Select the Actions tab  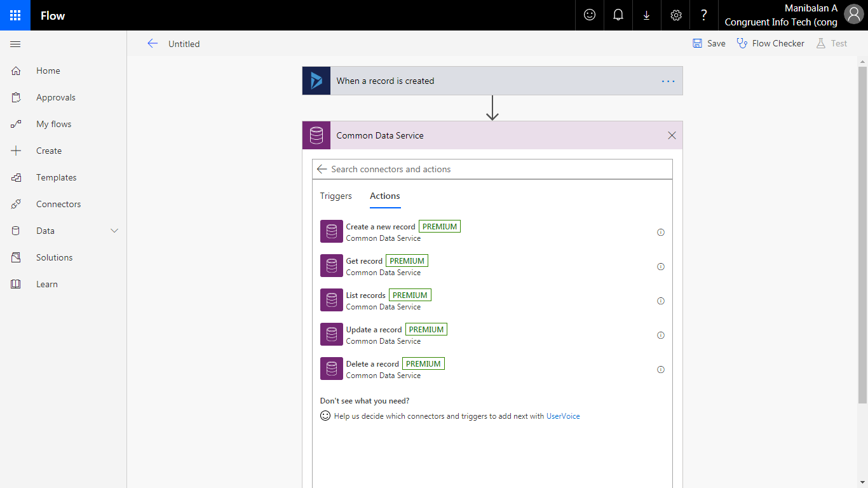(385, 196)
